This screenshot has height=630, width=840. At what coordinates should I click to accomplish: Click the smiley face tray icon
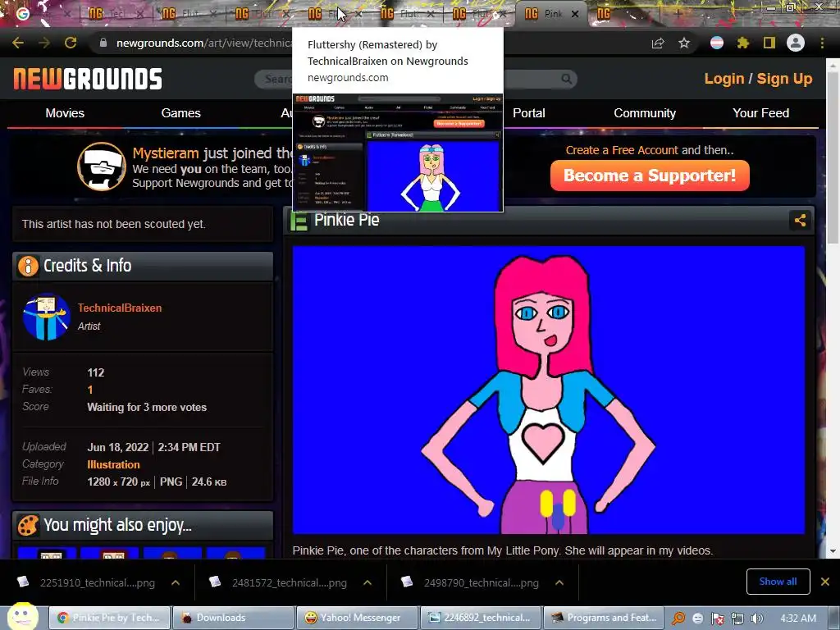[x=698, y=619]
